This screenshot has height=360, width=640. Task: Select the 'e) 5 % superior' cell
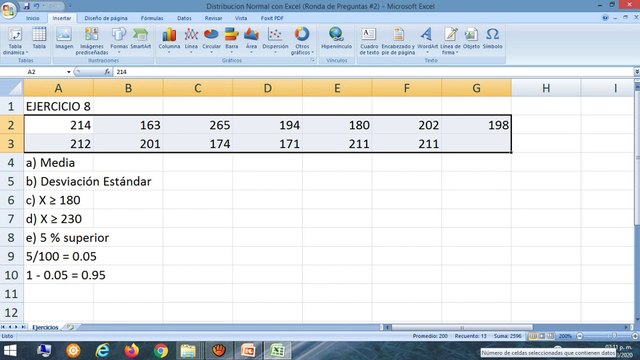58,238
